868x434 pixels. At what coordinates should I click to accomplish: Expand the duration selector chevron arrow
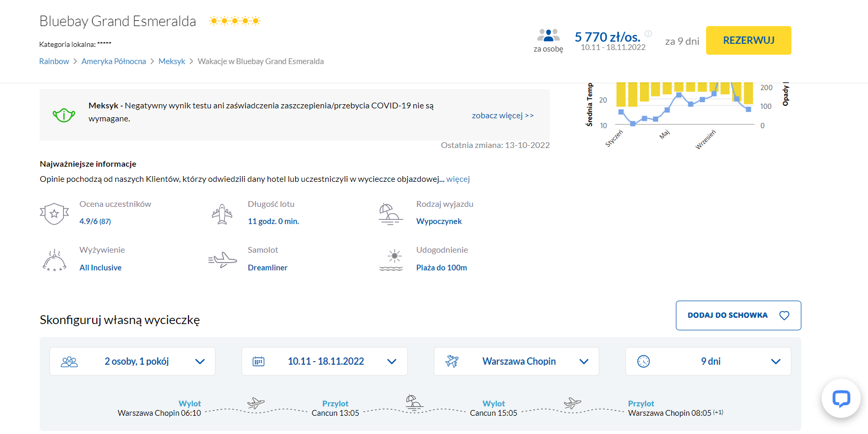coord(776,362)
